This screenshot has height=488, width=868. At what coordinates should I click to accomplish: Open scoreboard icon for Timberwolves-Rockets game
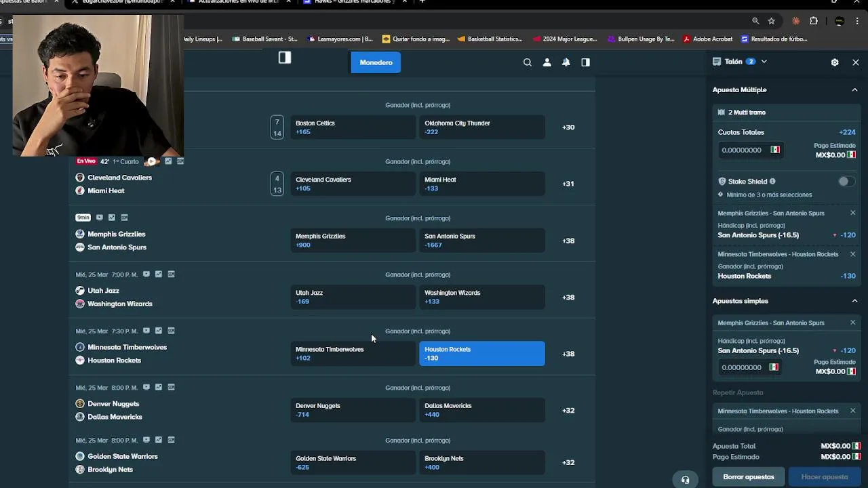click(171, 331)
